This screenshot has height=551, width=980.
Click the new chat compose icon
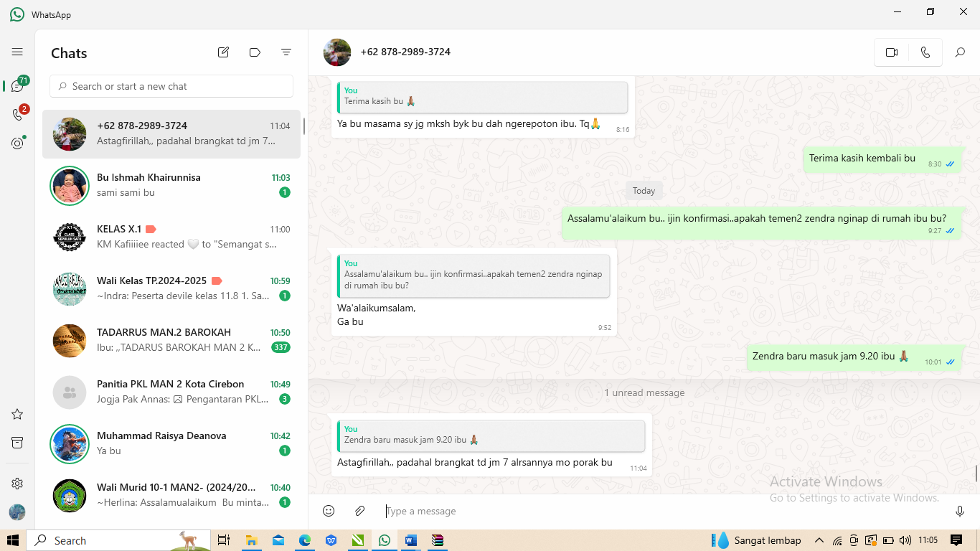point(223,52)
